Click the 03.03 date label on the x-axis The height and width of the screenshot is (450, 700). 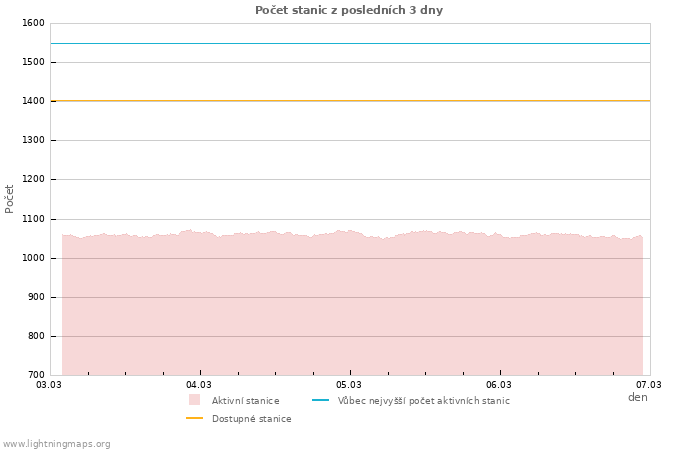(x=49, y=384)
